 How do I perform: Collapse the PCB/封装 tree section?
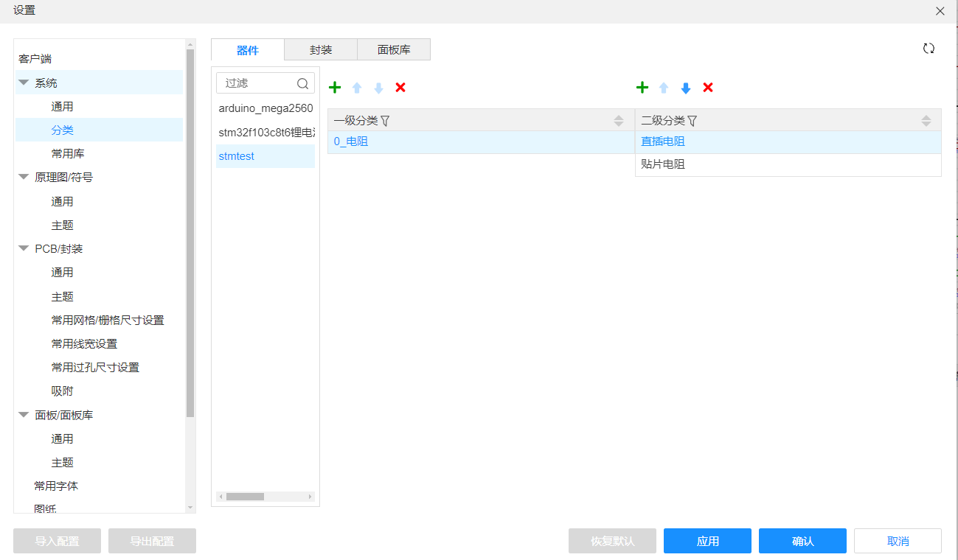pyautogui.click(x=24, y=249)
